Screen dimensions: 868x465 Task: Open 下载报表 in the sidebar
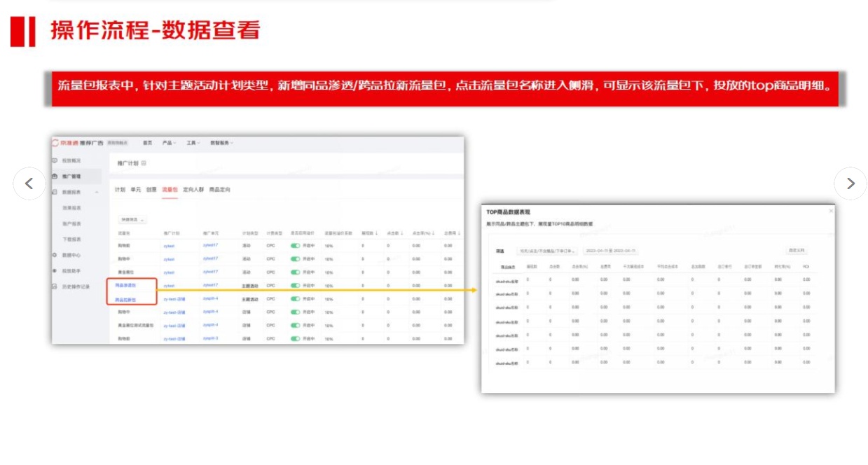click(x=72, y=240)
